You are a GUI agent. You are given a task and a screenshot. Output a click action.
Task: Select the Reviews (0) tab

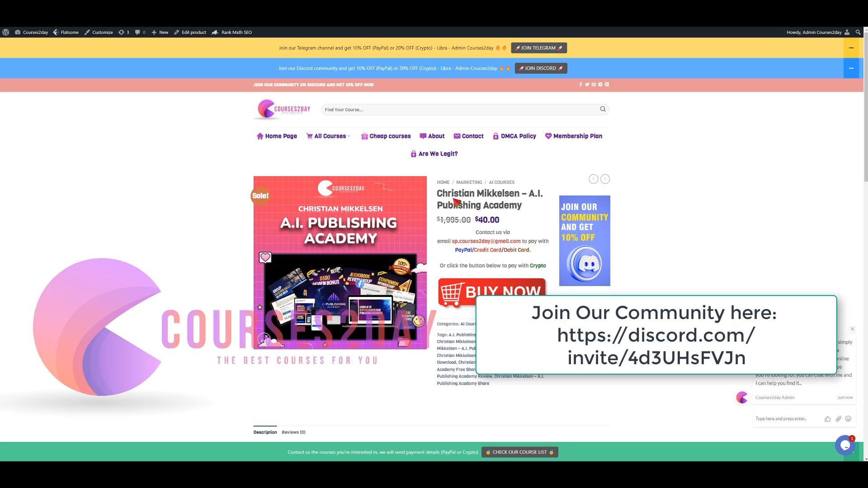coord(294,432)
